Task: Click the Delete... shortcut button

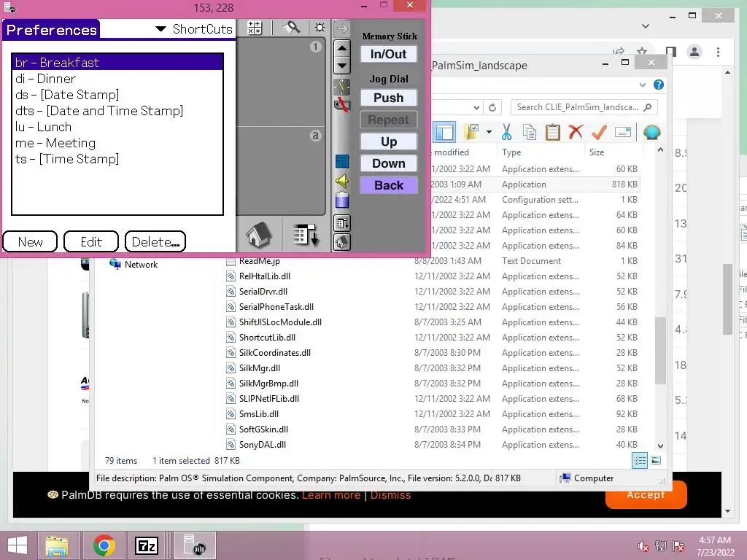Action: [155, 241]
